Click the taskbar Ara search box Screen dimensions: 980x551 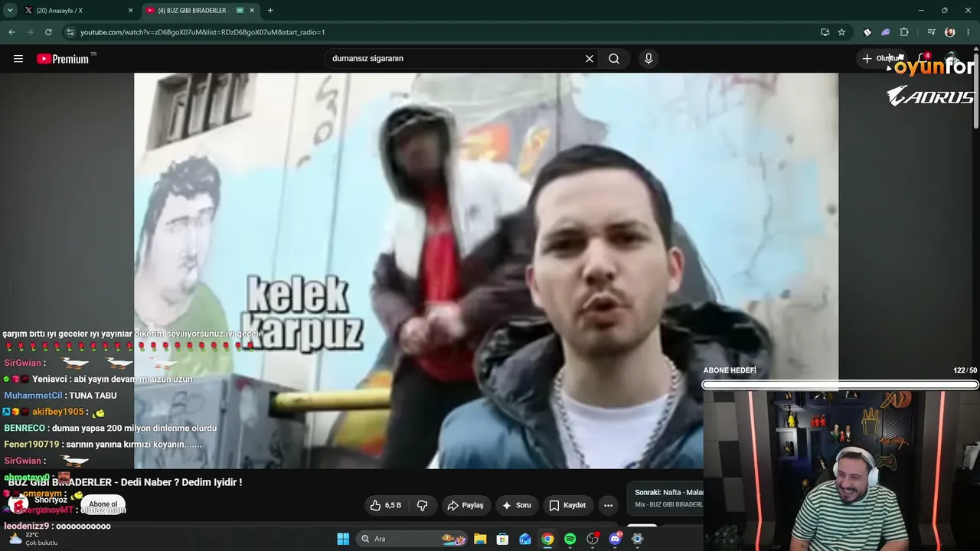click(x=413, y=539)
